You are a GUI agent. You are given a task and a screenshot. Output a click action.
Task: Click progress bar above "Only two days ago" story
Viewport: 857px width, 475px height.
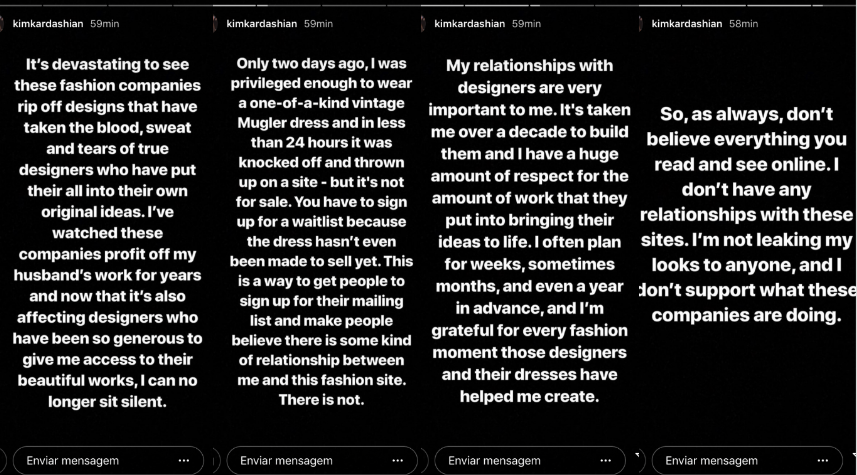(317, 5)
